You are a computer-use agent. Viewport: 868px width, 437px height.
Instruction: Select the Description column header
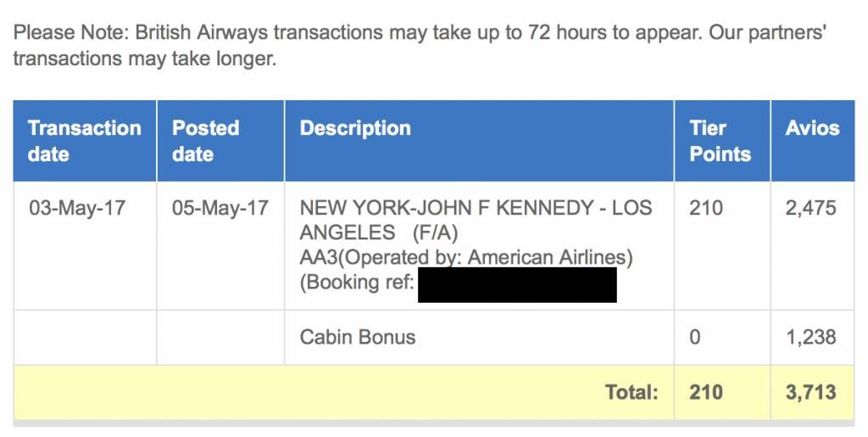[479, 141]
